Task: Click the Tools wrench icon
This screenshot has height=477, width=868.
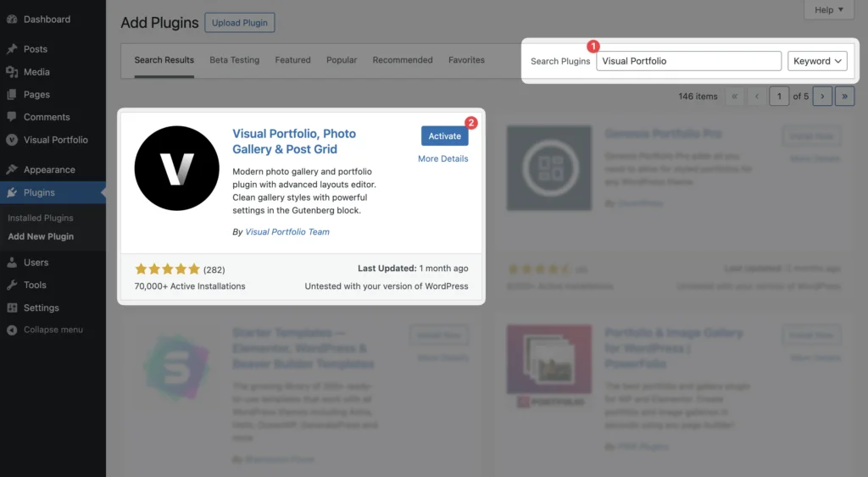Action: point(12,285)
